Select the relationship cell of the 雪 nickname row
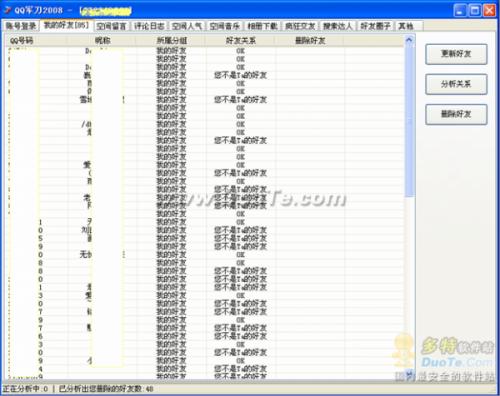 point(241,100)
